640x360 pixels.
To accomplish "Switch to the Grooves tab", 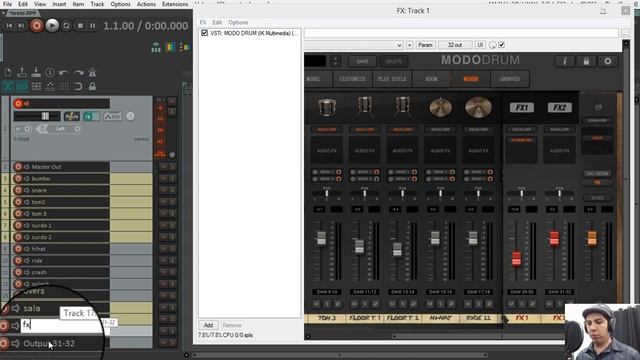I will (x=510, y=79).
